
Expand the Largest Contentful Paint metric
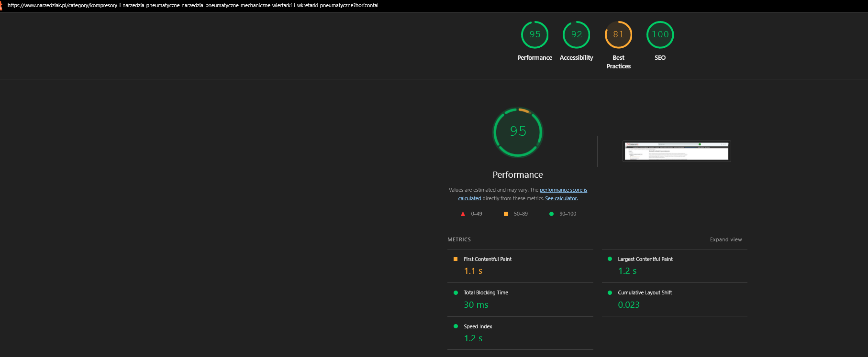tap(675, 266)
